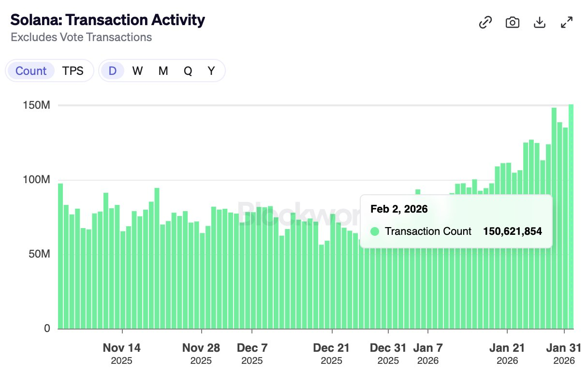Select weekly (W) interval
This screenshot has width=588, height=374.
(x=137, y=71)
